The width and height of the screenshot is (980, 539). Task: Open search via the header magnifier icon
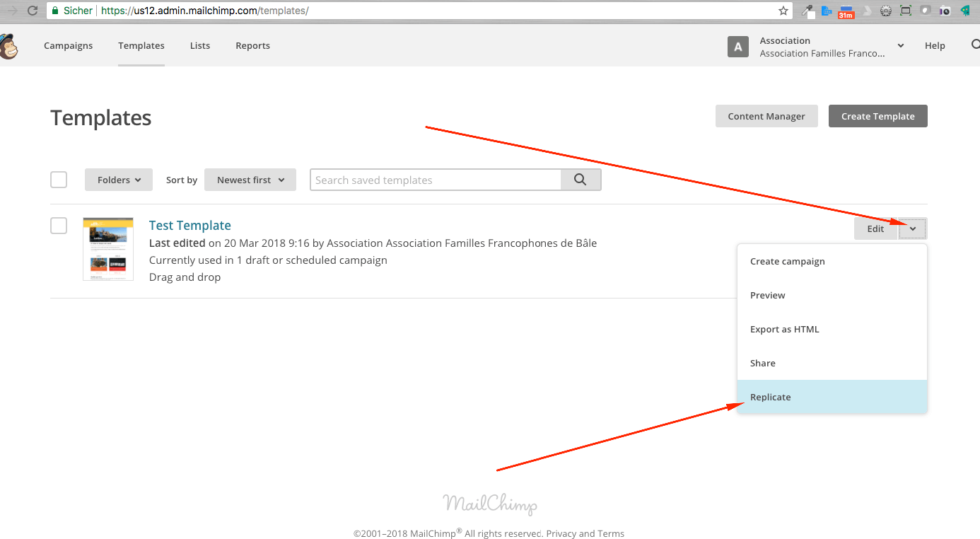point(976,45)
